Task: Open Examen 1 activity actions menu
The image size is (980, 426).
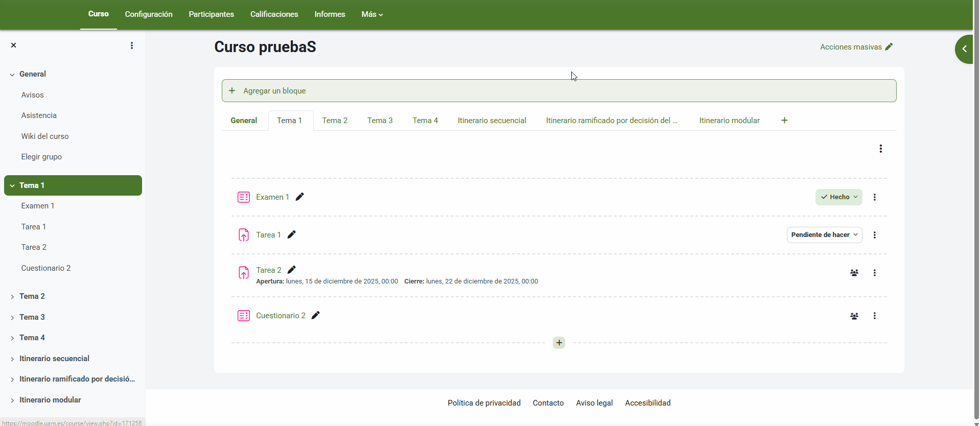Action: [874, 197]
